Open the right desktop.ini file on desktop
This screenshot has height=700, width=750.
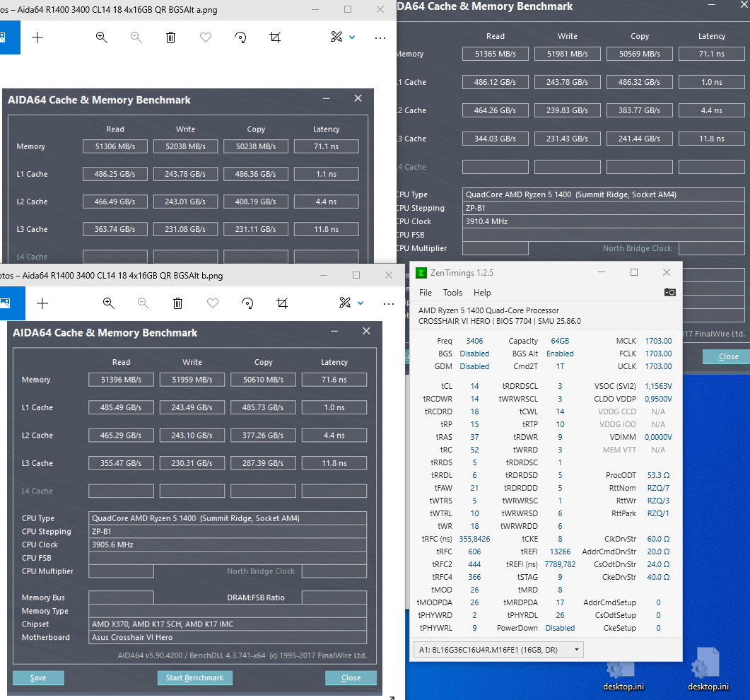click(708, 670)
